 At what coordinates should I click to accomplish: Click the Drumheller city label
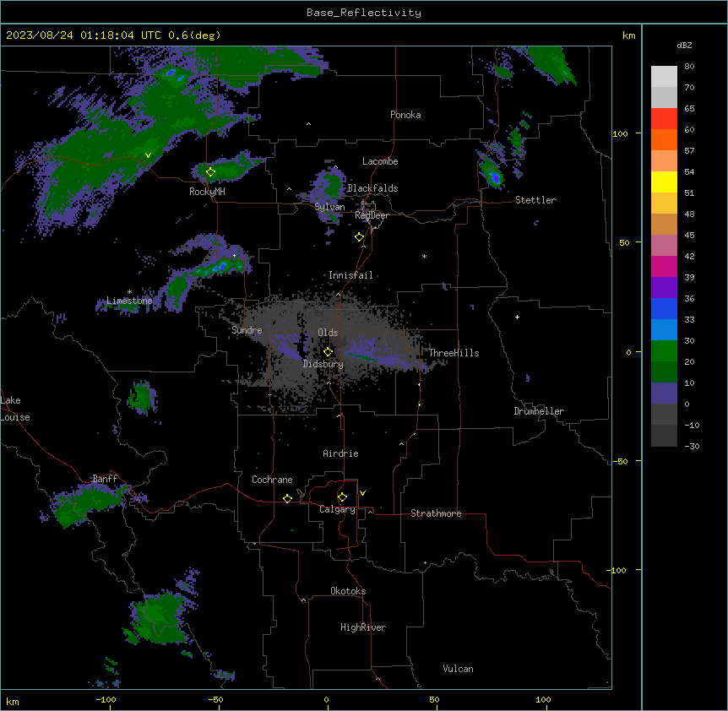[x=539, y=411]
